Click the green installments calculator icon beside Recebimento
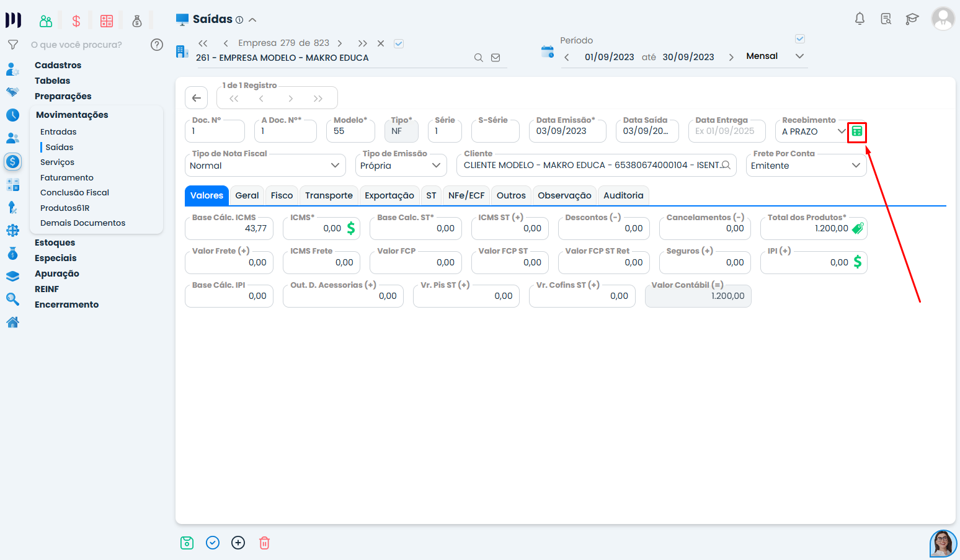 click(x=856, y=131)
